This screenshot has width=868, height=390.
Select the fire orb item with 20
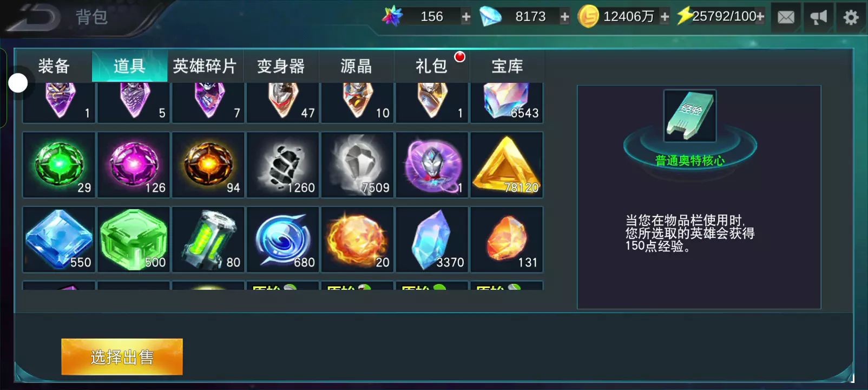358,239
